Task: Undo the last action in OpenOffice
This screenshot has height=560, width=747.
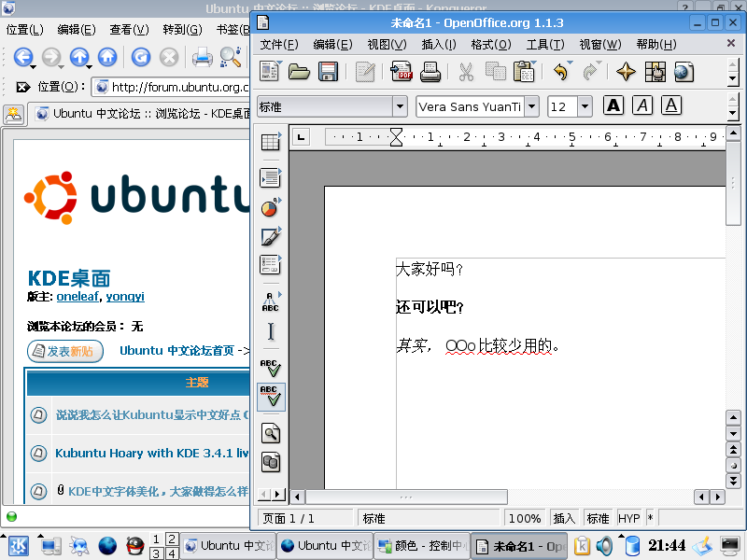Action: [x=561, y=72]
